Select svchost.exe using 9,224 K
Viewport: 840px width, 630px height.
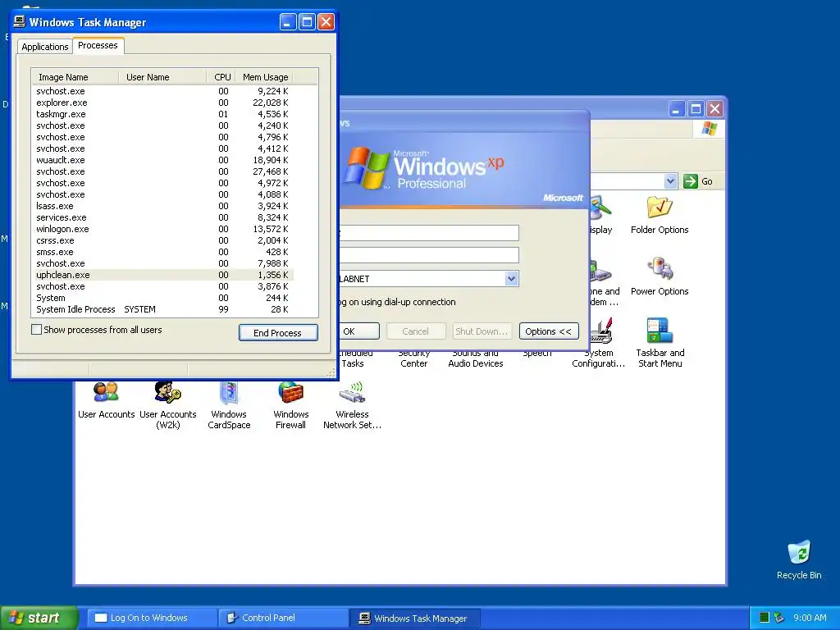point(162,91)
